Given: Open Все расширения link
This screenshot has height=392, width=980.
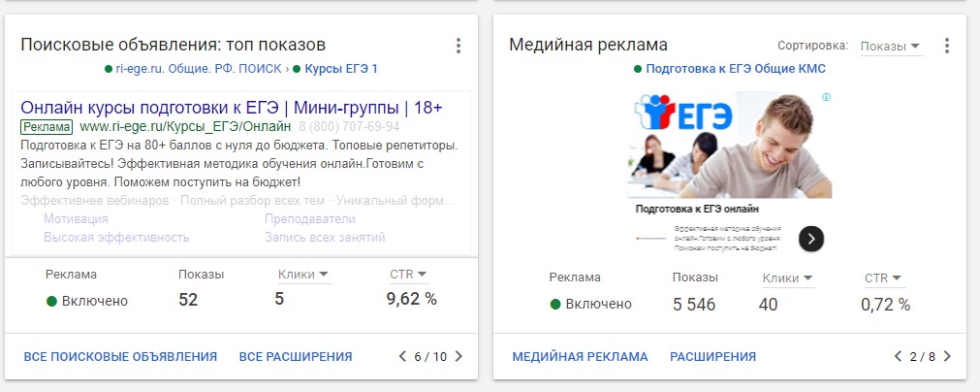Looking at the screenshot, I should coord(296,356).
